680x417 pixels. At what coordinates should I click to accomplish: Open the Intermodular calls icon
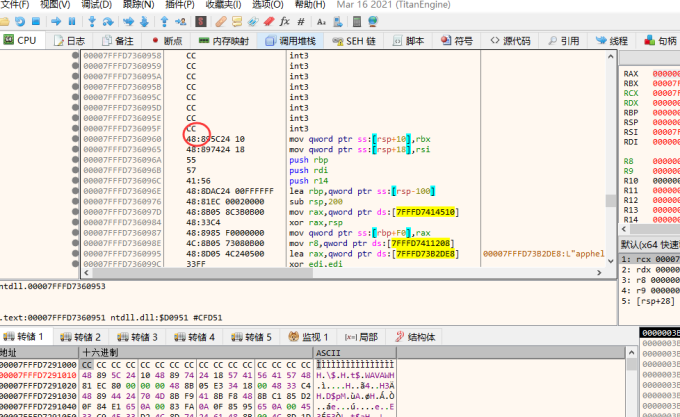338,21
